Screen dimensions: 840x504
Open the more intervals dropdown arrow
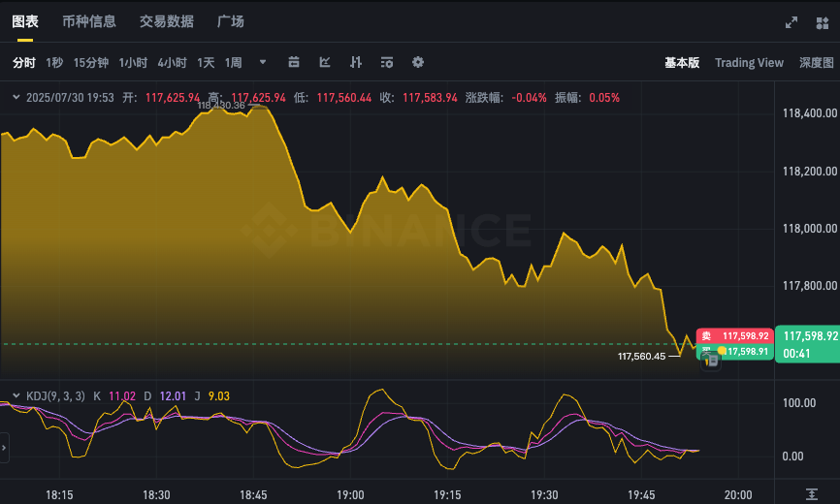tap(263, 63)
